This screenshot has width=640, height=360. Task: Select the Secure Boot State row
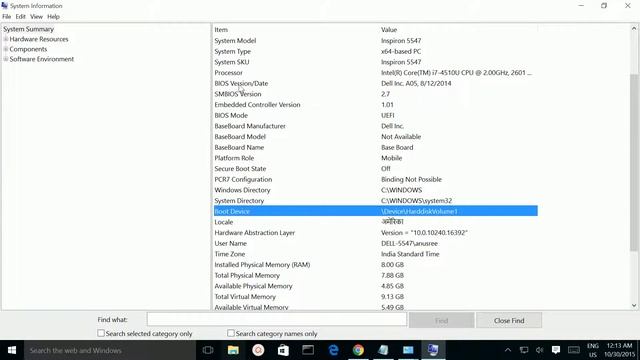pos(376,169)
